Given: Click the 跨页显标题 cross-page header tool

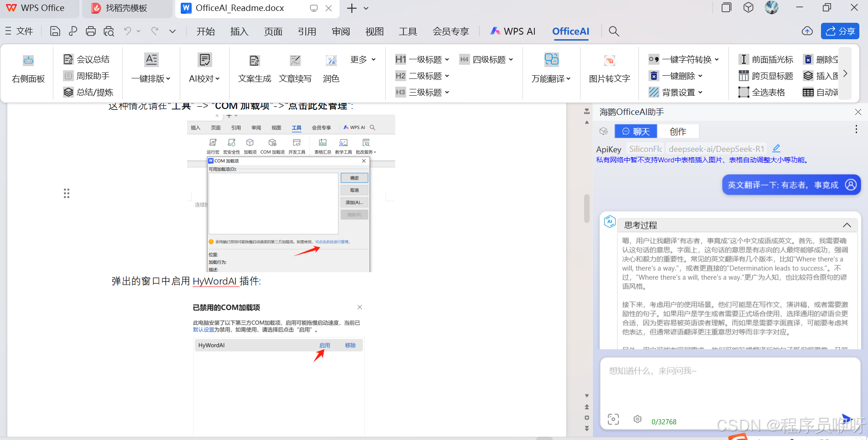Looking at the screenshot, I should click(x=766, y=76).
